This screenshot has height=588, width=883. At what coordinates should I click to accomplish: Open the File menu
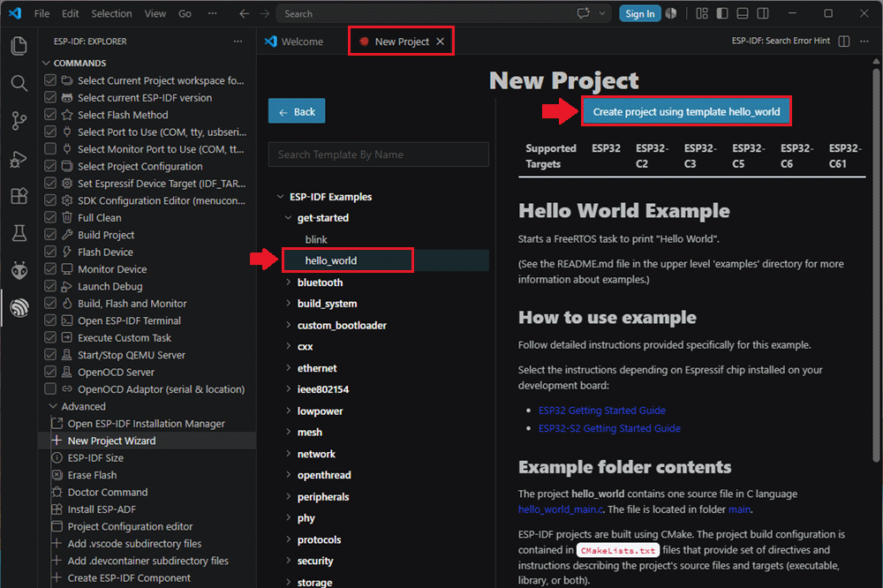point(42,13)
